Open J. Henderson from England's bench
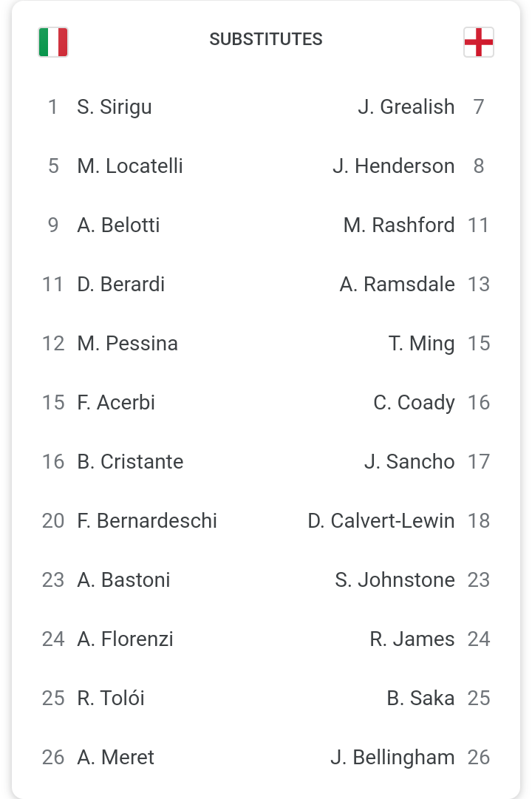 [x=395, y=166]
